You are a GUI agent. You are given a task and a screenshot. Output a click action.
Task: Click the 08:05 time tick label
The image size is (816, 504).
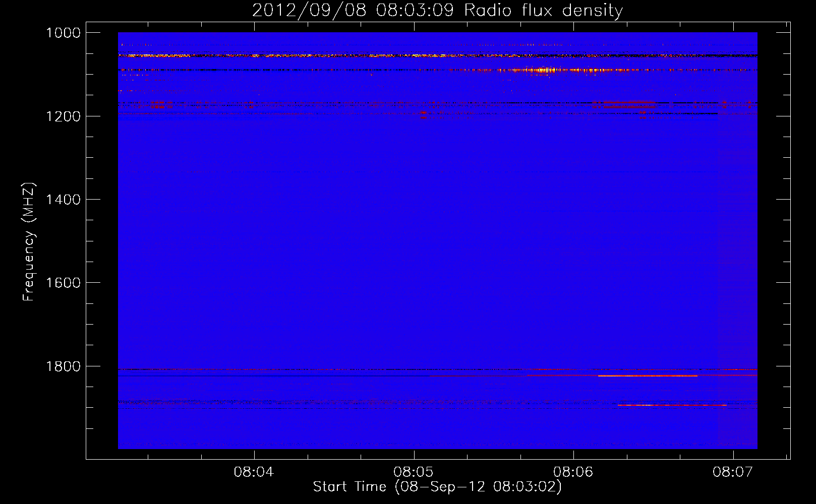414,472
